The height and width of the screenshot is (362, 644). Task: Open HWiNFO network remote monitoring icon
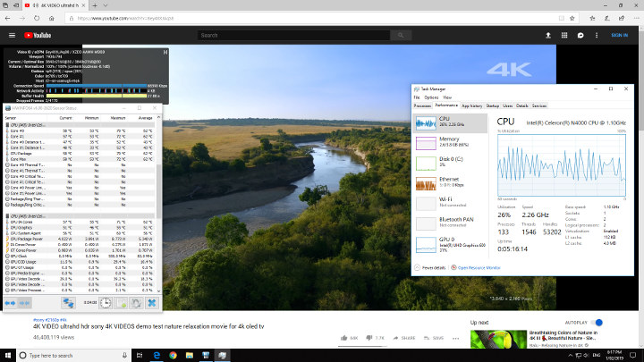(68, 303)
